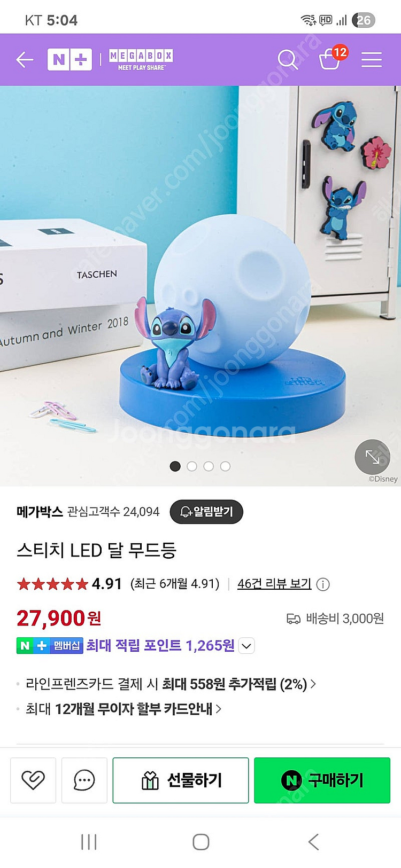This screenshot has height=868, width=401.
Task: Toggle the heart wishlist button
Action: pyautogui.click(x=33, y=780)
